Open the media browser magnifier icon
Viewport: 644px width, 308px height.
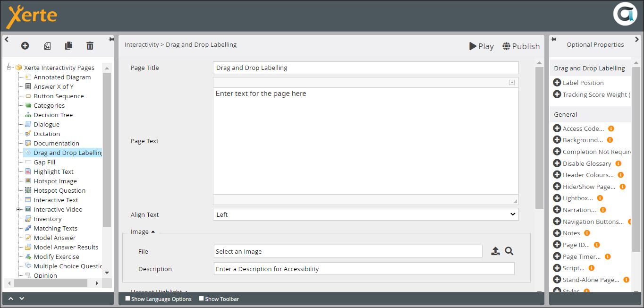(x=509, y=251)
